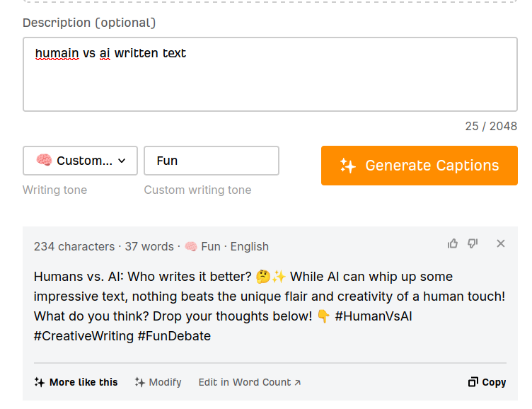Click the Custom writing tone label

pyautogui.click(x=197, y=190)
